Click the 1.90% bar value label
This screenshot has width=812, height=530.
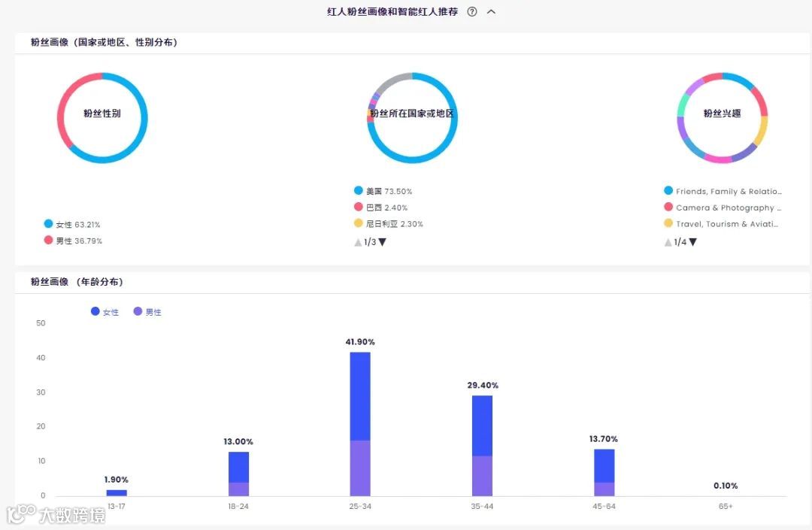116,480
